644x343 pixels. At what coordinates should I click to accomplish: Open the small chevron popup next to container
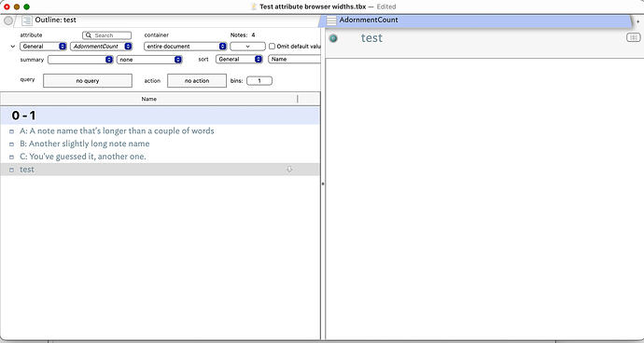(x=247, y=47)
